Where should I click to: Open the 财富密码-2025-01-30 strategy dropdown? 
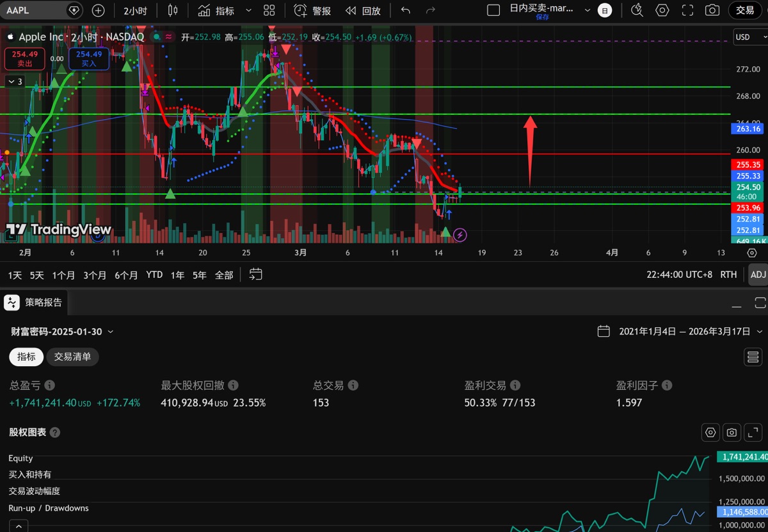pyautogui.click(x=63, y=332)
